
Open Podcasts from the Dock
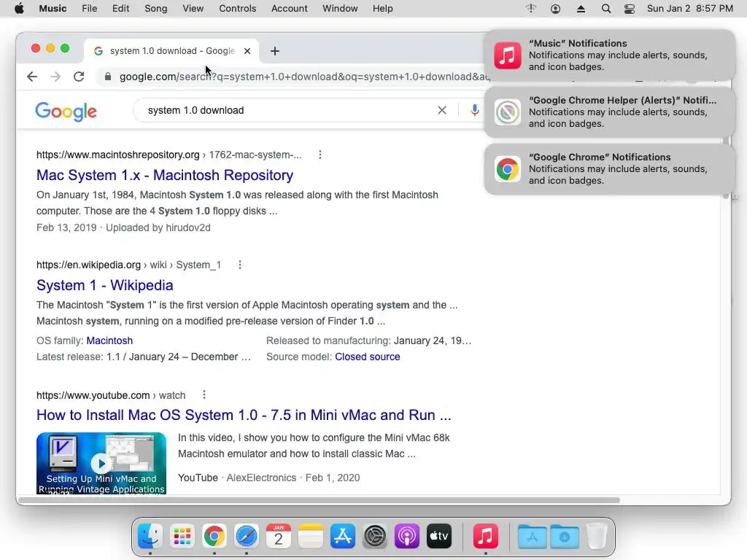407,536
